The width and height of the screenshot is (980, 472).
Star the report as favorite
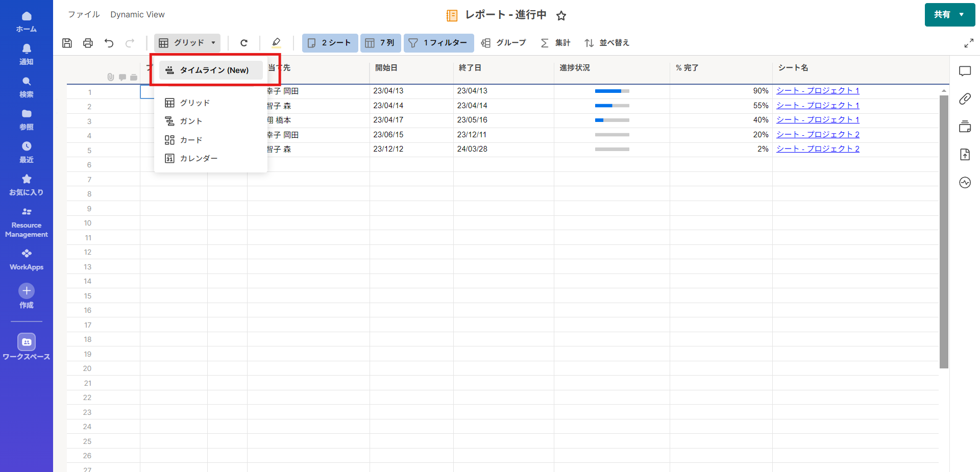tap(561, 16)
